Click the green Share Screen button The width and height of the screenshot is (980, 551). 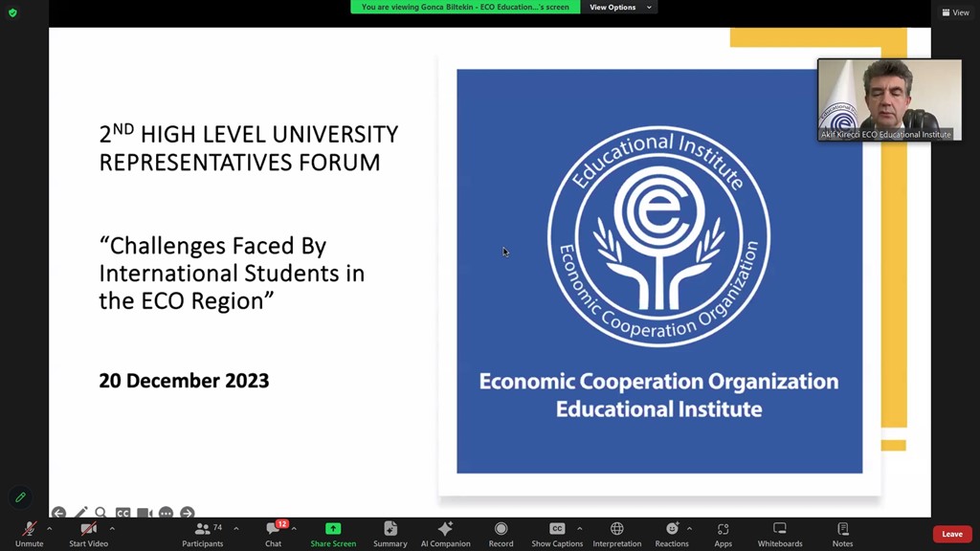point(333,534)
